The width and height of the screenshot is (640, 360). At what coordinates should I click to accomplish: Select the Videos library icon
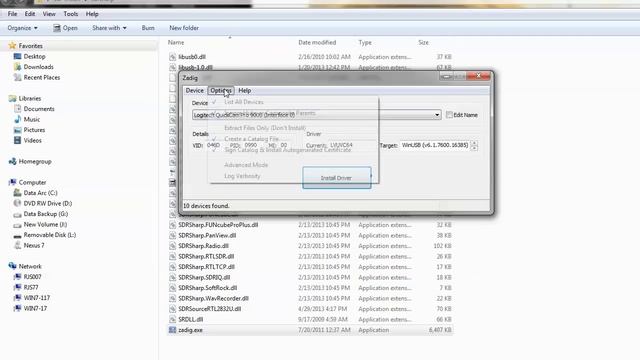click(17, 140)
